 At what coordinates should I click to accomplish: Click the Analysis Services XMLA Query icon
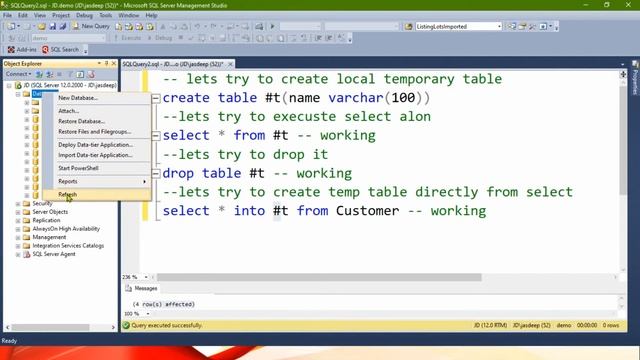coord(150,27)
